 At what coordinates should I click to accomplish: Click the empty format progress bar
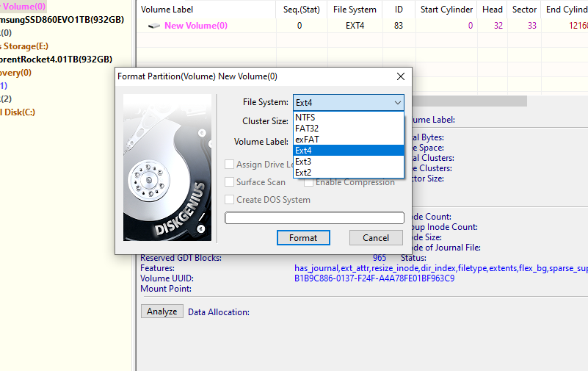click(314, 218)
